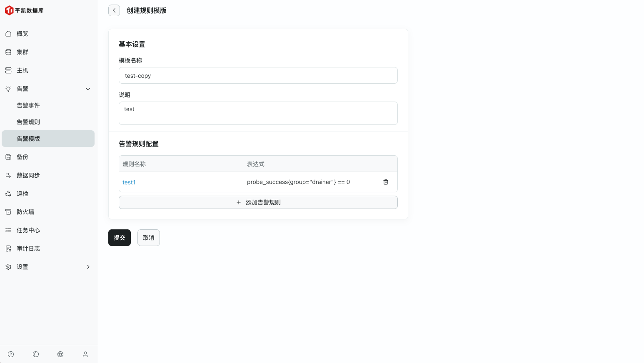Click the 平凯数据库 logo

coord(24,10)
